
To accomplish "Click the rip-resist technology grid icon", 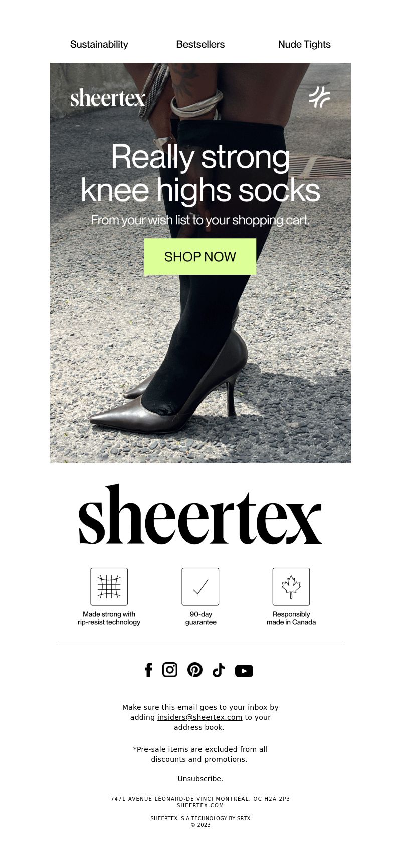I will [x=109, y=587].
